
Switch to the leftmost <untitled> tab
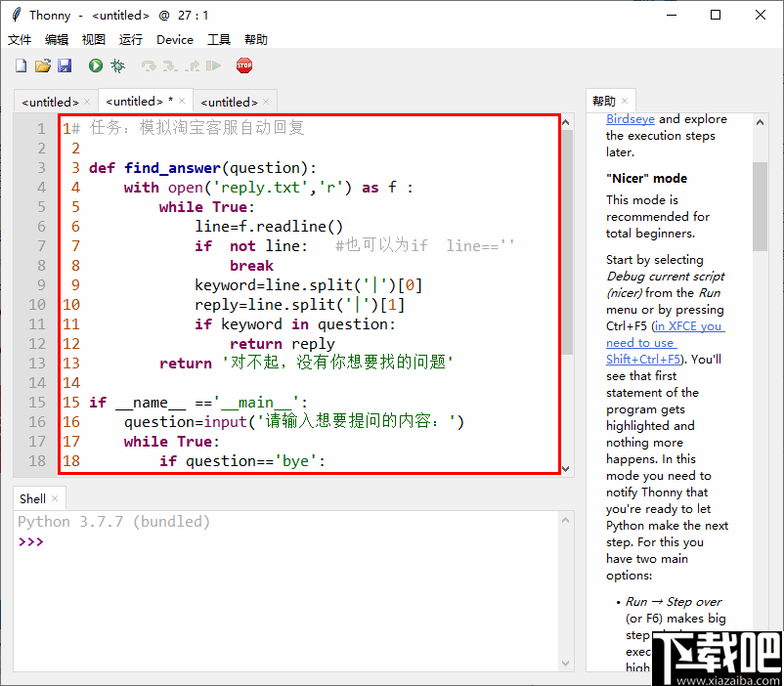click(49, 102)
